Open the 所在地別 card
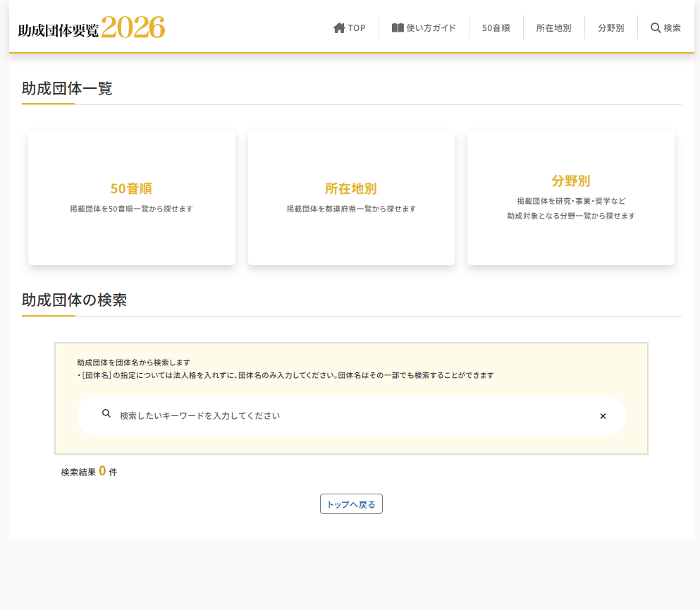The width and height of the screenshot is (700, 610). point(351,198)
